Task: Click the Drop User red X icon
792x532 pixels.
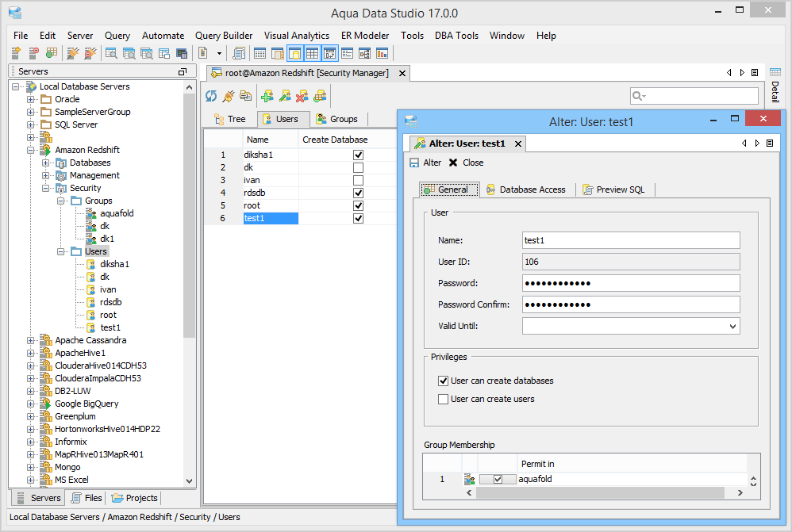Action: 302,95
